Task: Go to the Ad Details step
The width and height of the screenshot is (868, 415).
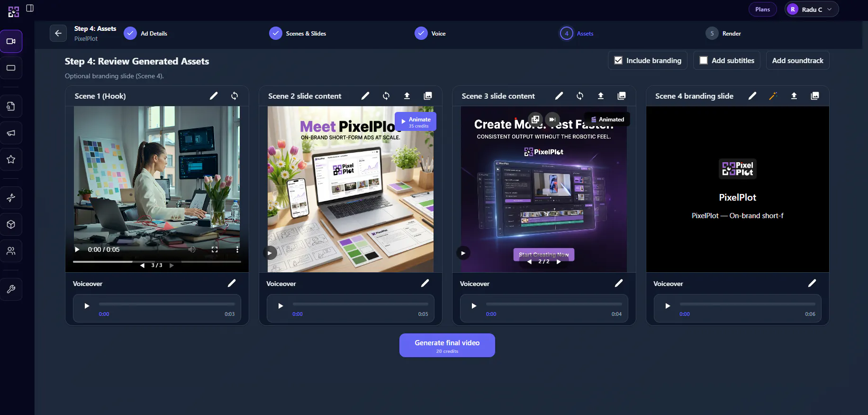Action: coord(146,33)
